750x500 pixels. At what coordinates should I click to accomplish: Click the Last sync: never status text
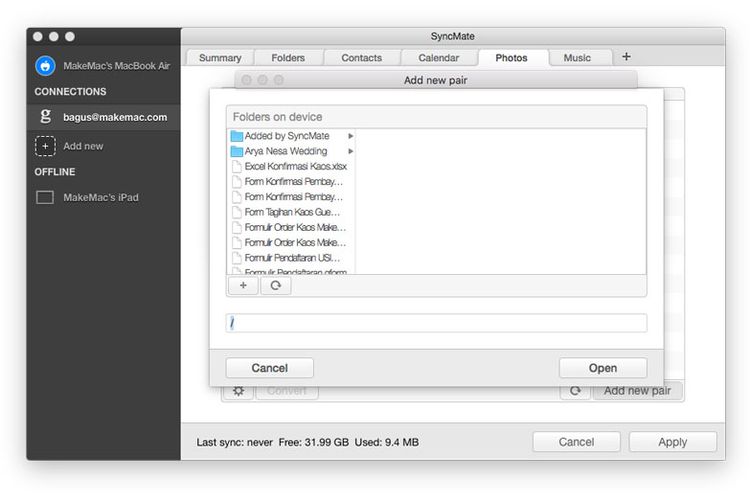tap(234, 442)
